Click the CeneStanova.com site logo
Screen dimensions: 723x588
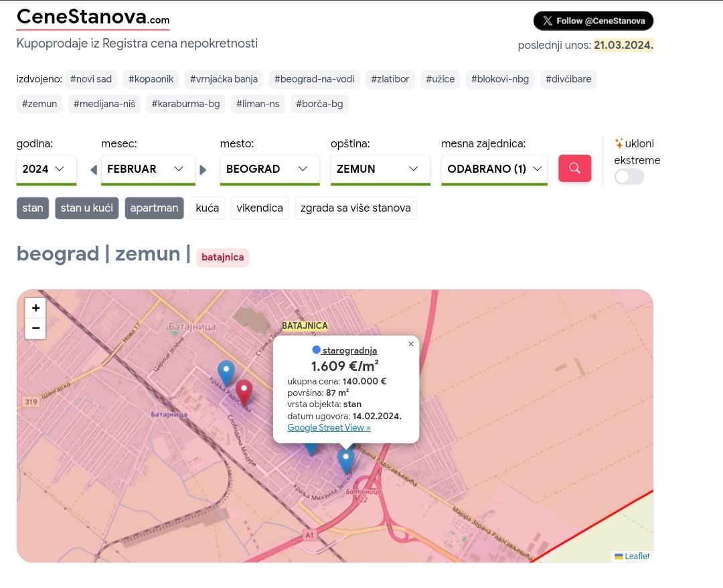pos(93,17)
